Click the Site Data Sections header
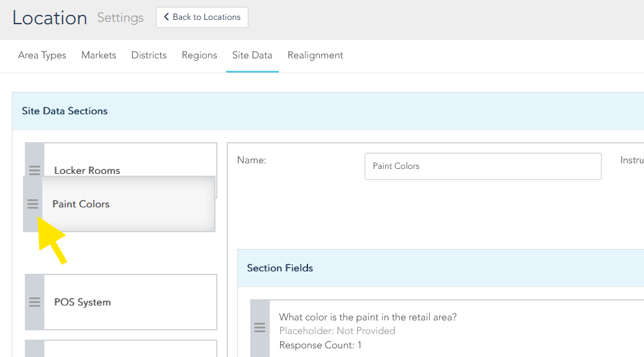Viewport: 644px width, 357px height. click(x=65, y=111)
